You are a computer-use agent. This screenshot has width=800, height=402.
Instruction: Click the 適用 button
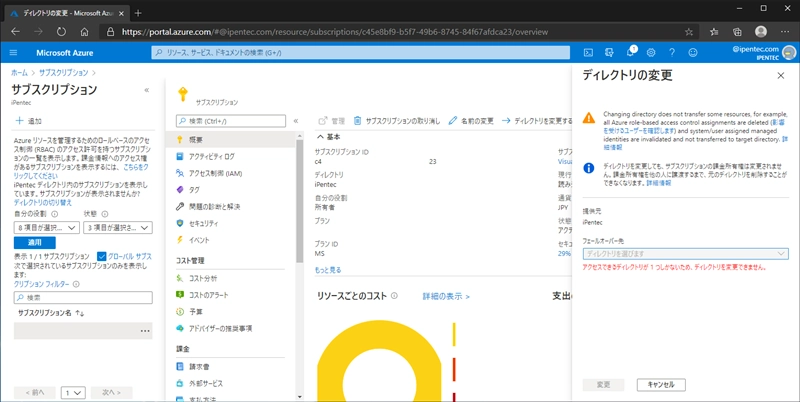tap(35, 243)
